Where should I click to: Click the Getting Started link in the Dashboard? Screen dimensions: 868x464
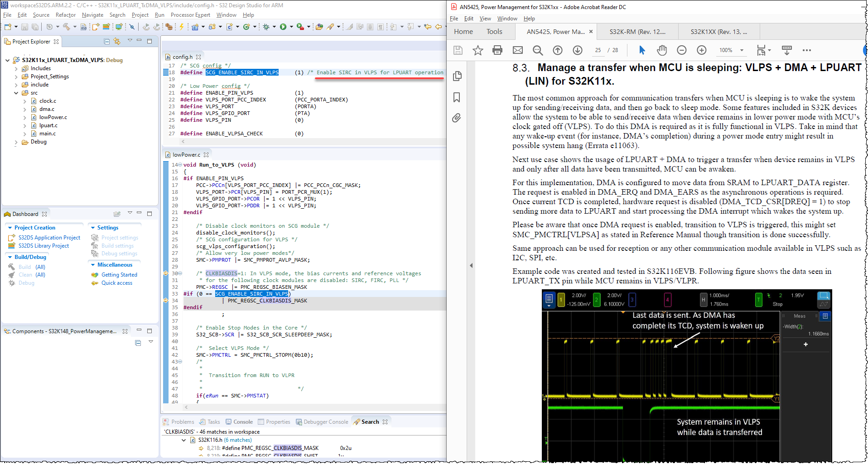[119, 275]
